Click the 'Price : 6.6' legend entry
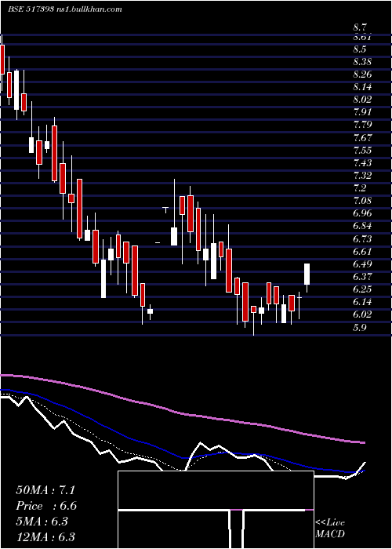The height and width of the screenshot is (549, 392). tap(46, 506)
